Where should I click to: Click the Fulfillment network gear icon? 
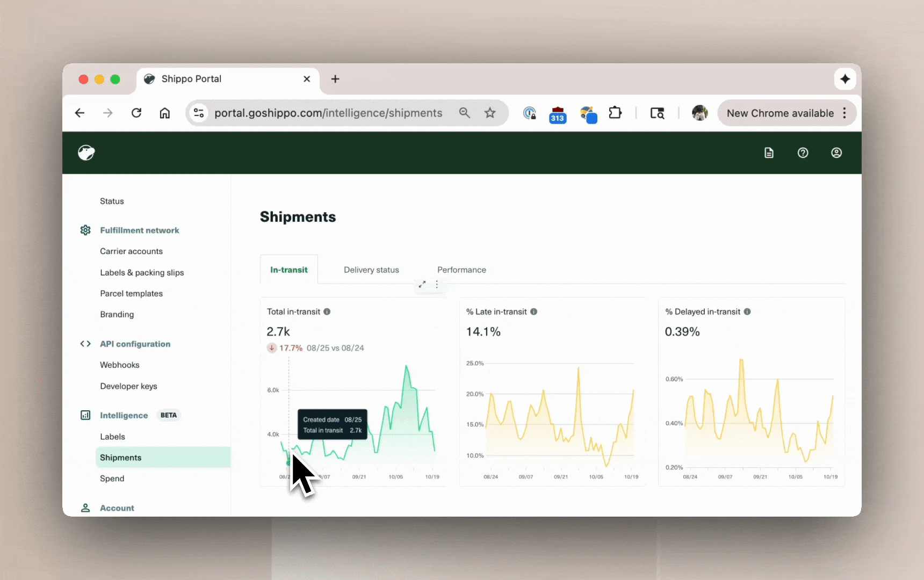coord(85,230)
